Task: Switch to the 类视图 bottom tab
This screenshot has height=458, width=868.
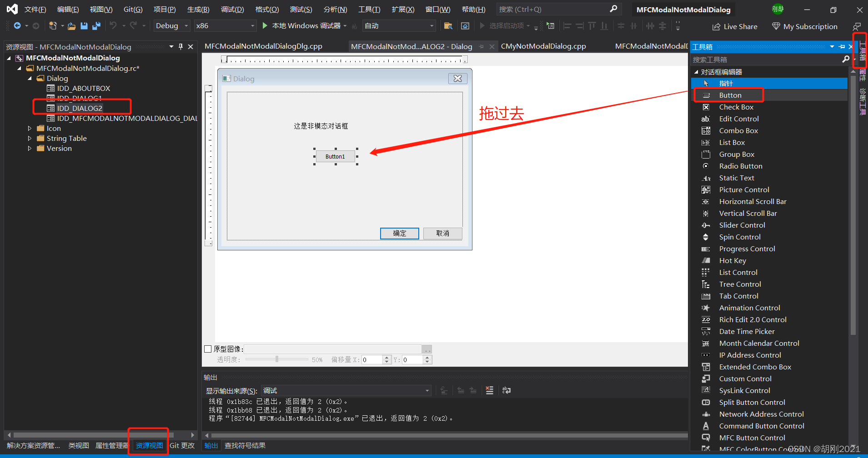Action: [x=79, y=446]
